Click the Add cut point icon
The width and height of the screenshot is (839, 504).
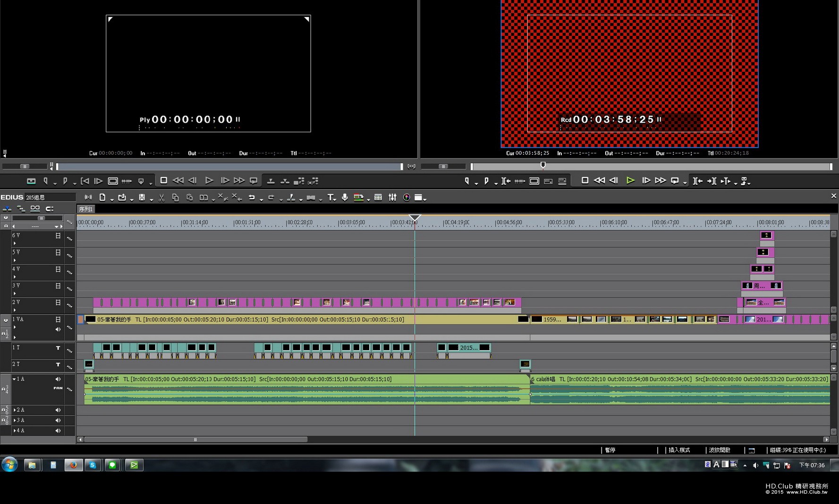coord(291,198)
